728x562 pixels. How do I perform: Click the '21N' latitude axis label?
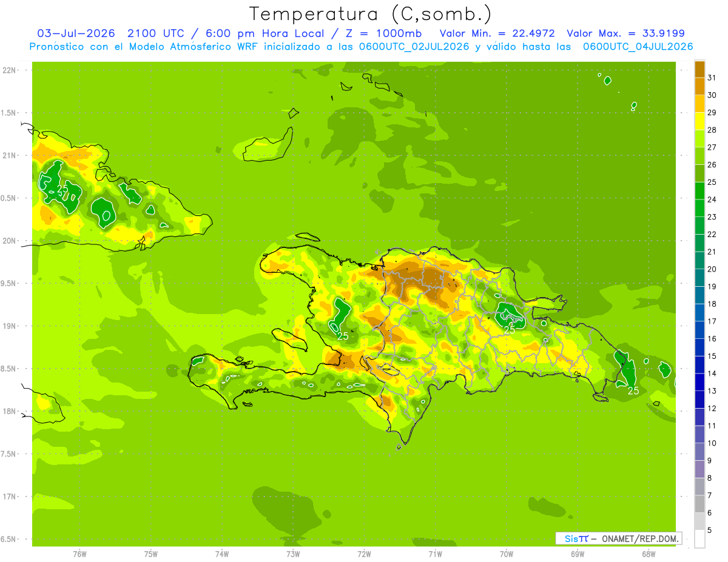click(9, 155)
